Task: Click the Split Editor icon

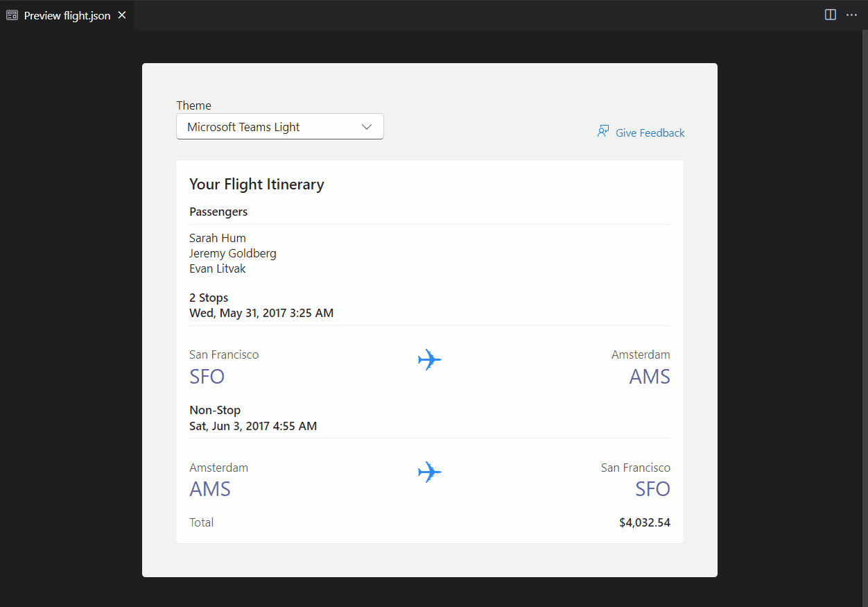Action: click(x=830, y=15)
